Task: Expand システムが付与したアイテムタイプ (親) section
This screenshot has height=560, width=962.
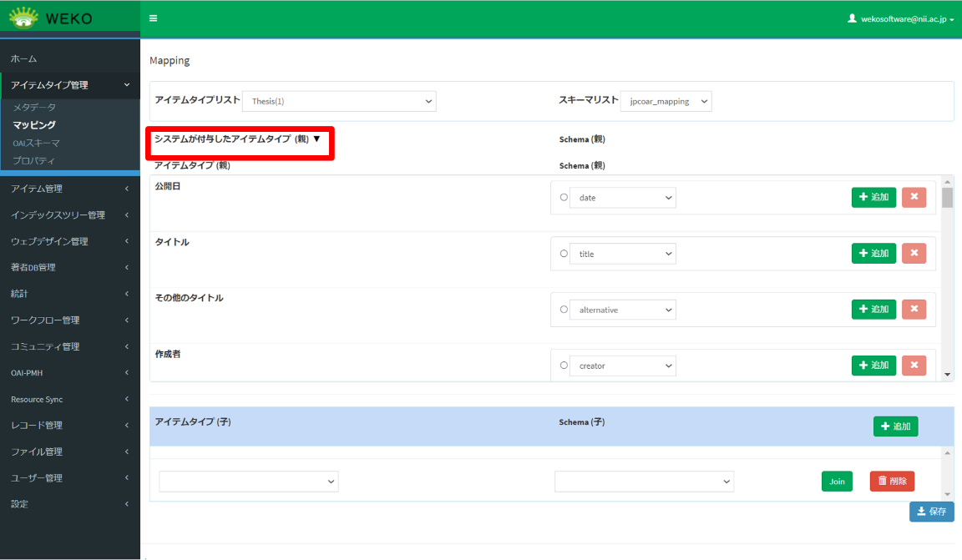Action: [238, 139]
